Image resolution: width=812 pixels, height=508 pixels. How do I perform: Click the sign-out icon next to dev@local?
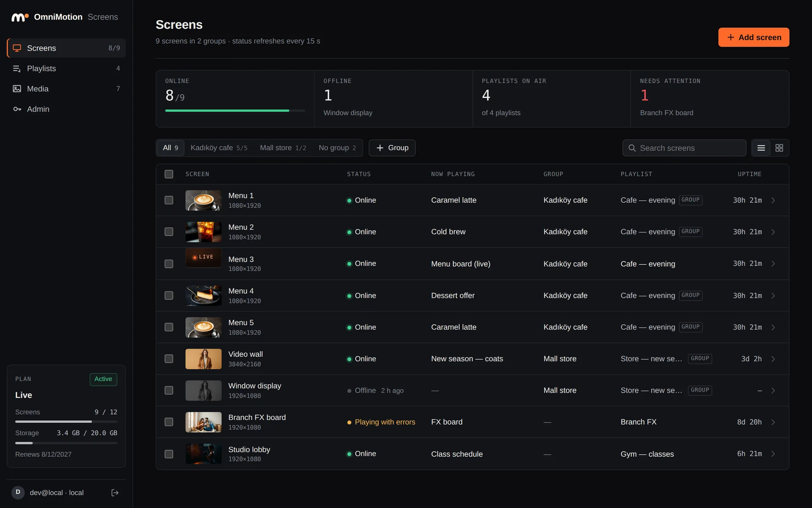115,493
